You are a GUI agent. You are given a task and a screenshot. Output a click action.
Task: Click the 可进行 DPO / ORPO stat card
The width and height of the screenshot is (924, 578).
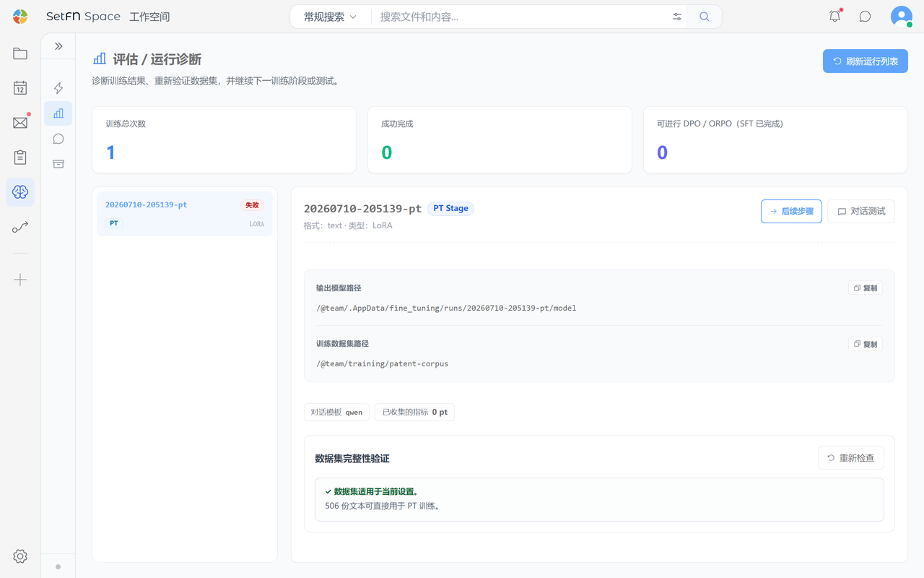tap(775, 140)
